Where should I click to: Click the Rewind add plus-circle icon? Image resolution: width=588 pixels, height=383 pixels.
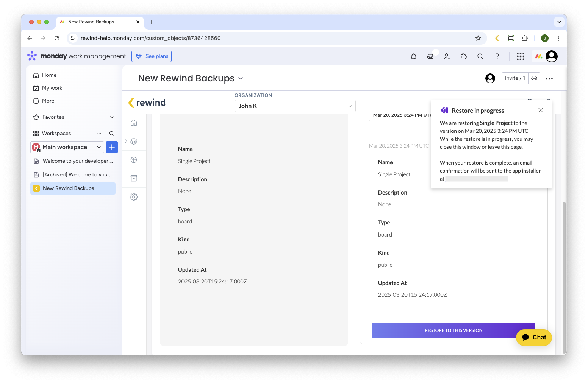point(134,160)
